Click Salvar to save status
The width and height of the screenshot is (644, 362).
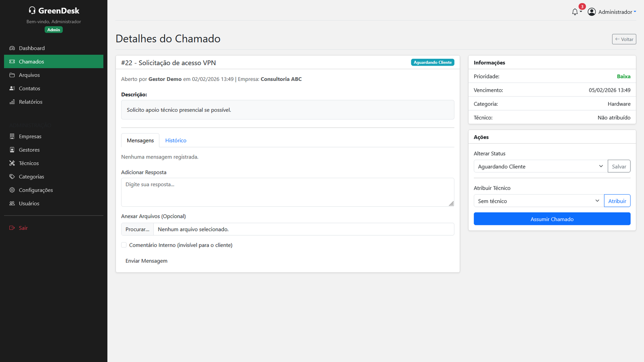[619, 167]
